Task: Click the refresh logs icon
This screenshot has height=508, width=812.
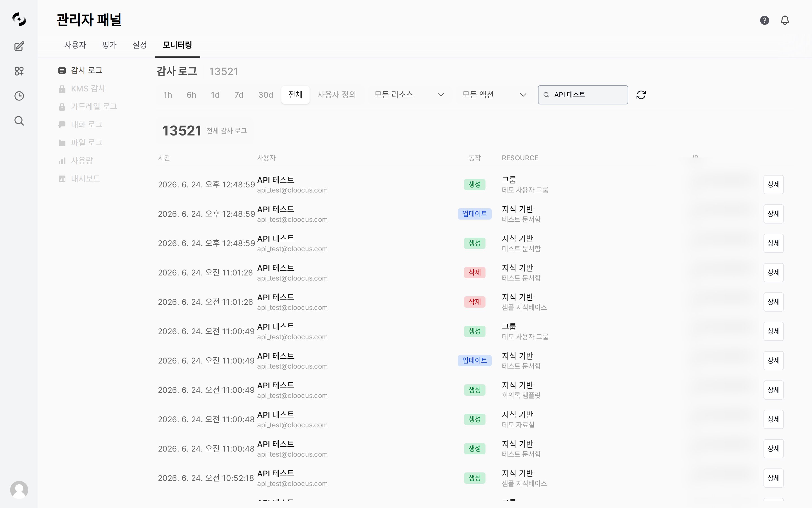Action: tap(641, 95)
